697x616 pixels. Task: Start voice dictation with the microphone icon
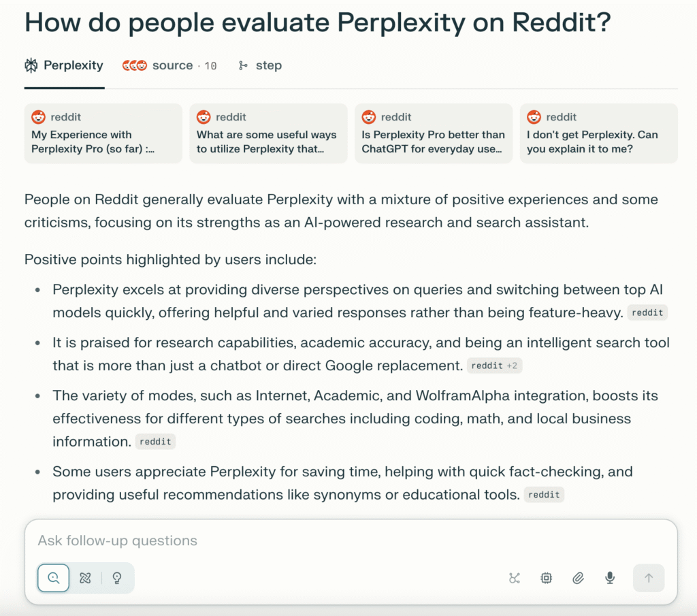[x=610, y=579]
